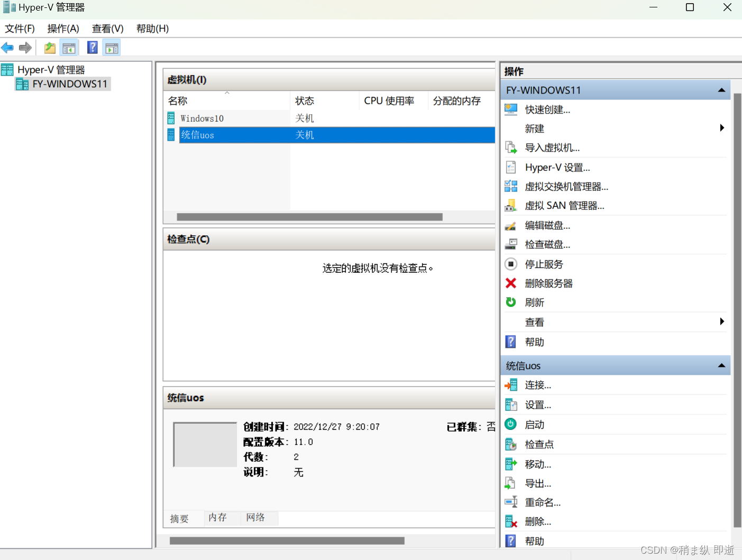Open the Quick Create (快速创建) icon
The image size is (742, 560).
(511, 109)
